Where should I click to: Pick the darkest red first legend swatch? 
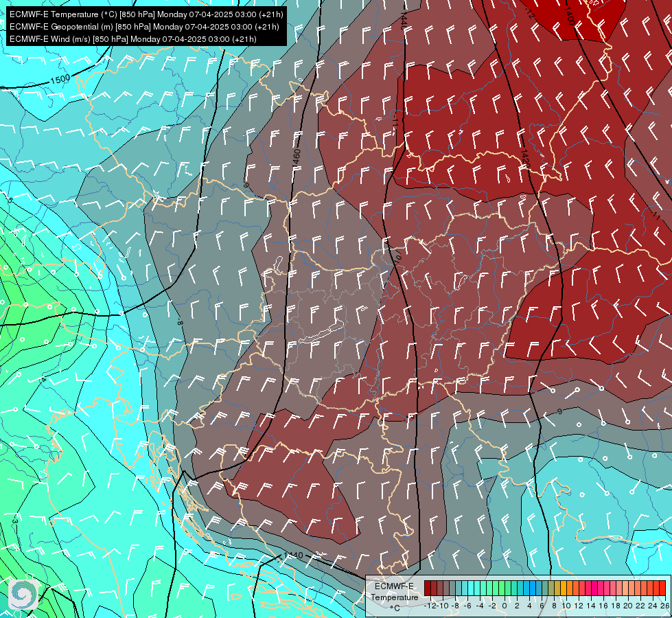coord(428,588)
